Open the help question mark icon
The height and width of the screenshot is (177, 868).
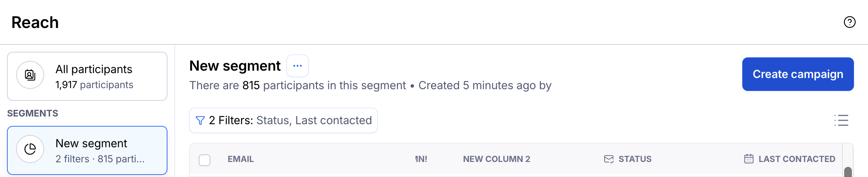[x=849, y=22]
